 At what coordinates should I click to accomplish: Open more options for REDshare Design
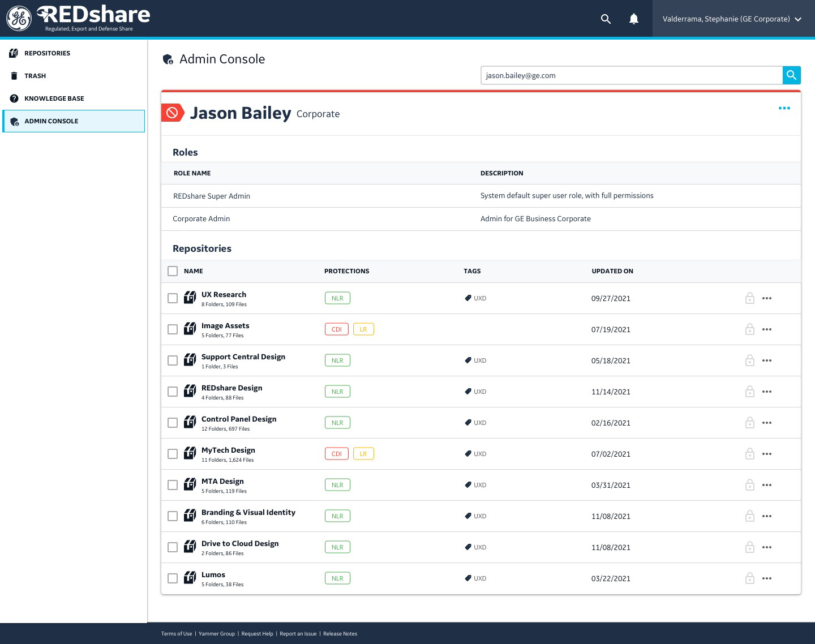767,392
